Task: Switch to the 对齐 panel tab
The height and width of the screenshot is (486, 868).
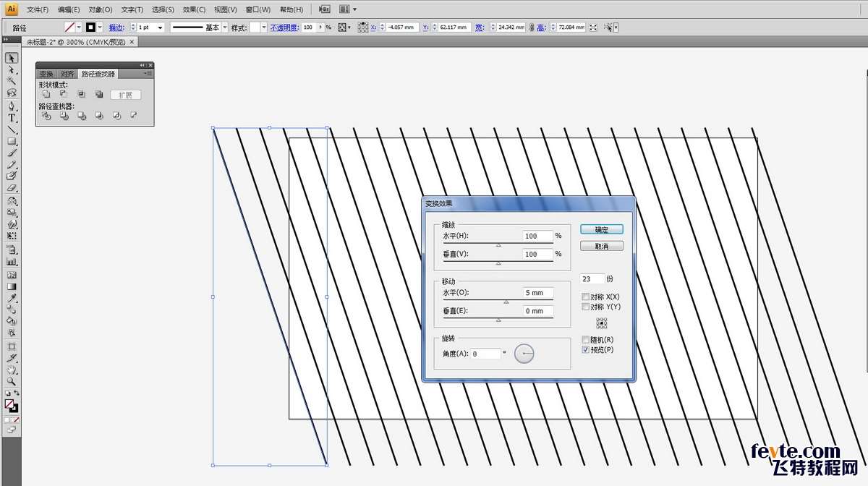Action: [67, 74]
